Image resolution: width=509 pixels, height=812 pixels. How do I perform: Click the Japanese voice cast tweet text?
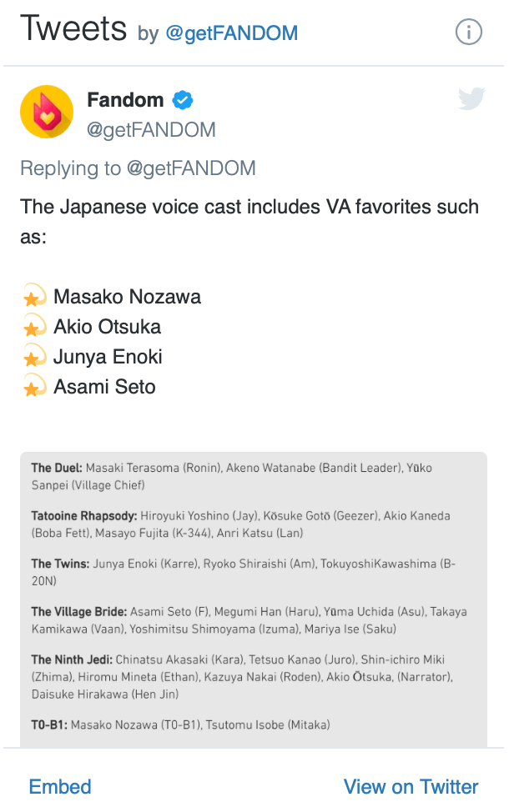pos(249,221)
